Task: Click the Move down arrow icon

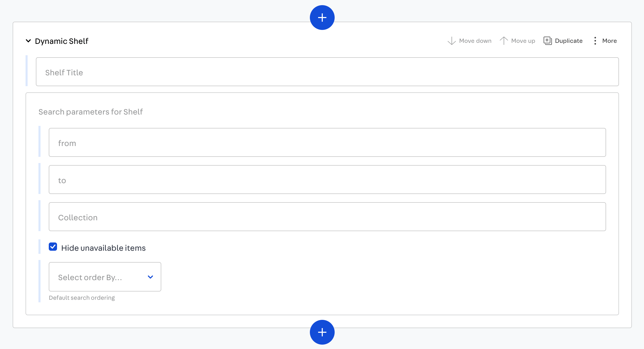Action: coord(452,41)
